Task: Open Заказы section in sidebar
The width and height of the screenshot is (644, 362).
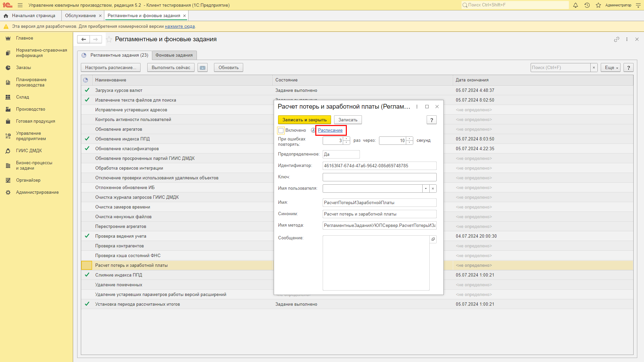Action: pos(23,68)
